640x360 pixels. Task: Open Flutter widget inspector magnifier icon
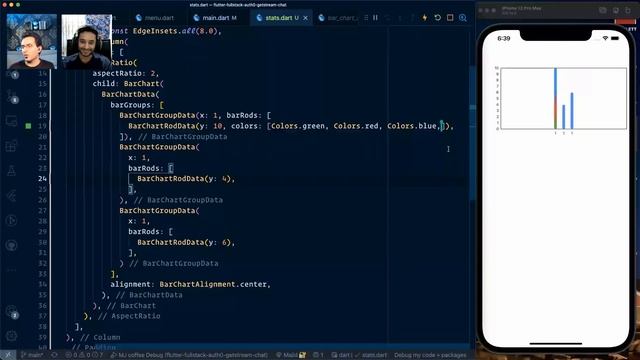point(462,18)
